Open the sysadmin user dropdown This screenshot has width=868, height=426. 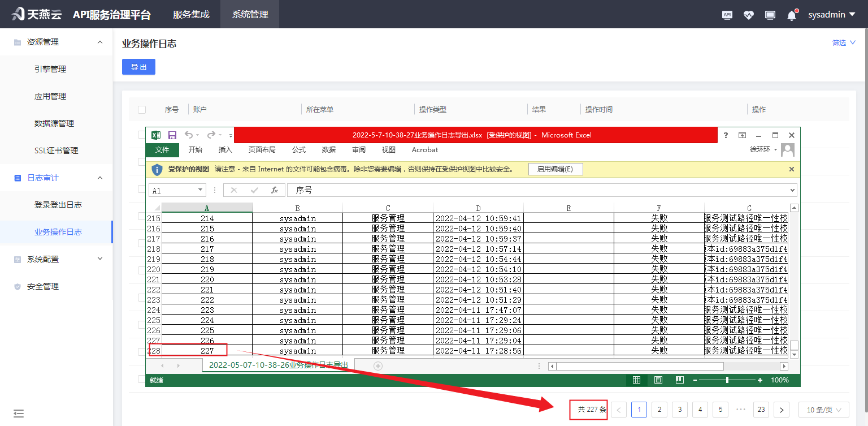[x=831, y=15]
